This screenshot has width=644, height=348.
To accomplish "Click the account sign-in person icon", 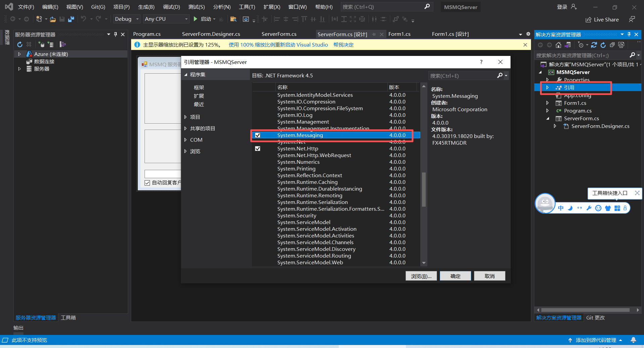I will tap(574, 7).
